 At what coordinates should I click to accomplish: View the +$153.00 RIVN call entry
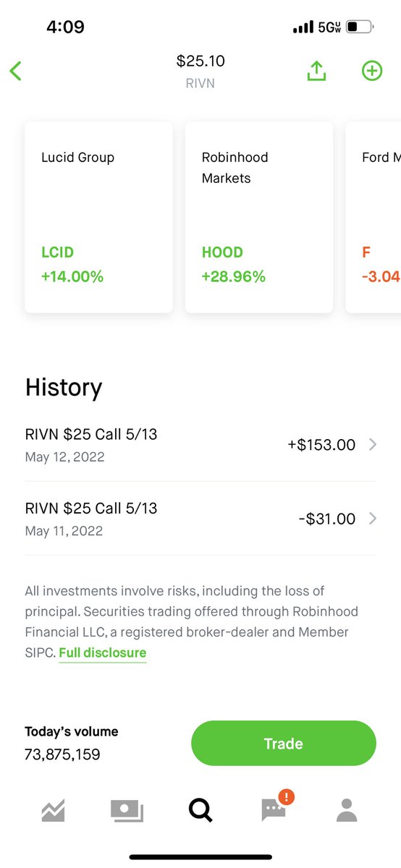pyautogui.click(x=200, y=445)
